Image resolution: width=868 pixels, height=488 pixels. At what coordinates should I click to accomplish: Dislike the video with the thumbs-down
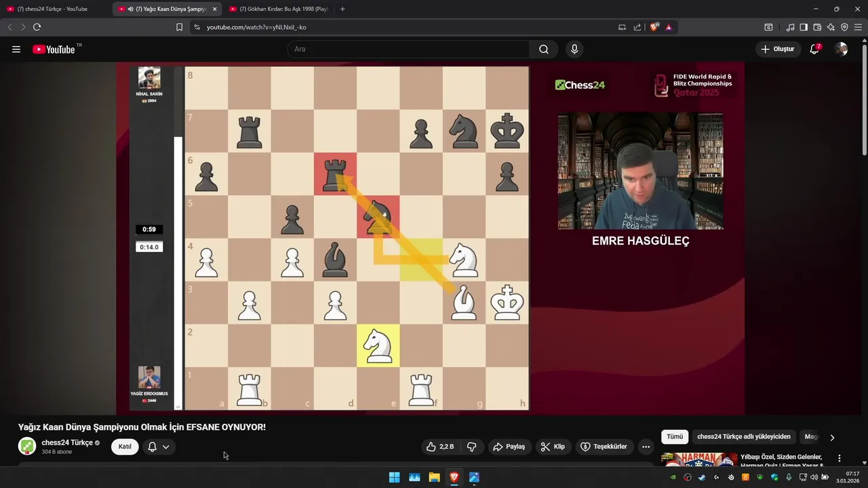coord(471,447)
